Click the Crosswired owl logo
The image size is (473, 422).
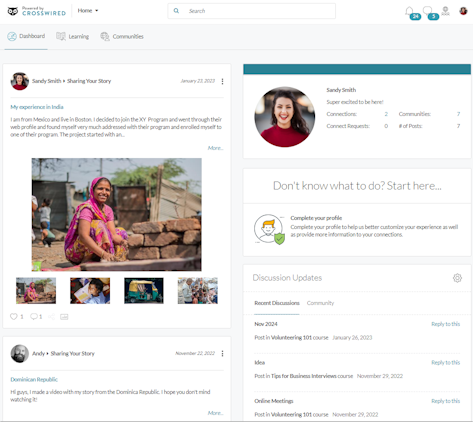13,11
